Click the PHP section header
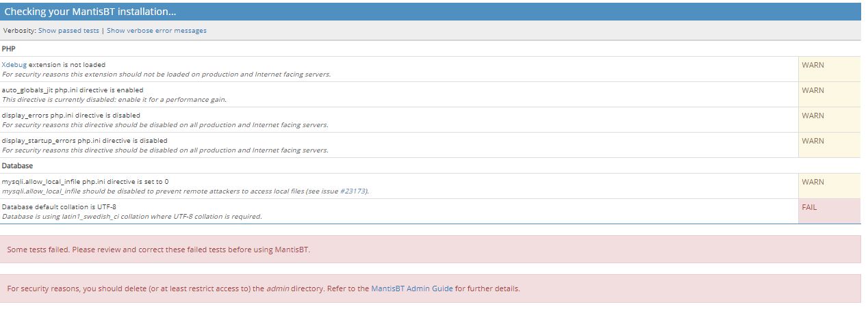This screenshot has width=868, height=309. tap(9, 49)
